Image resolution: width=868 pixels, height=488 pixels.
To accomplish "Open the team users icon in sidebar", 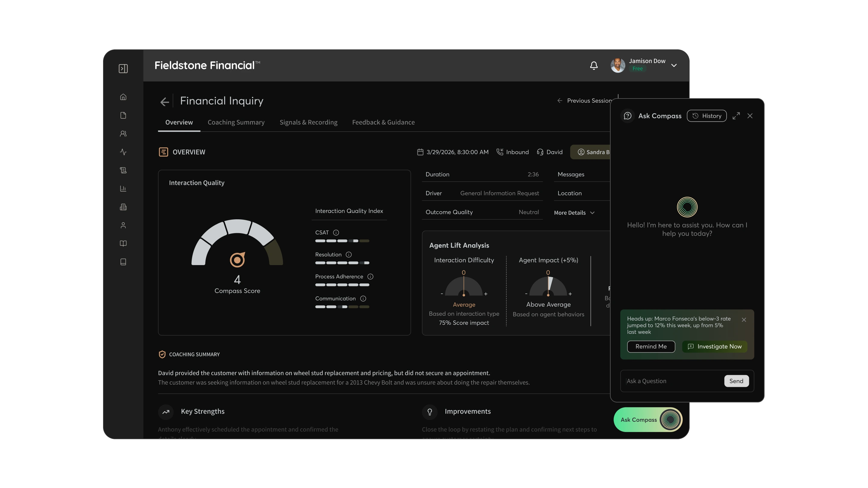I will coord(123,134).
